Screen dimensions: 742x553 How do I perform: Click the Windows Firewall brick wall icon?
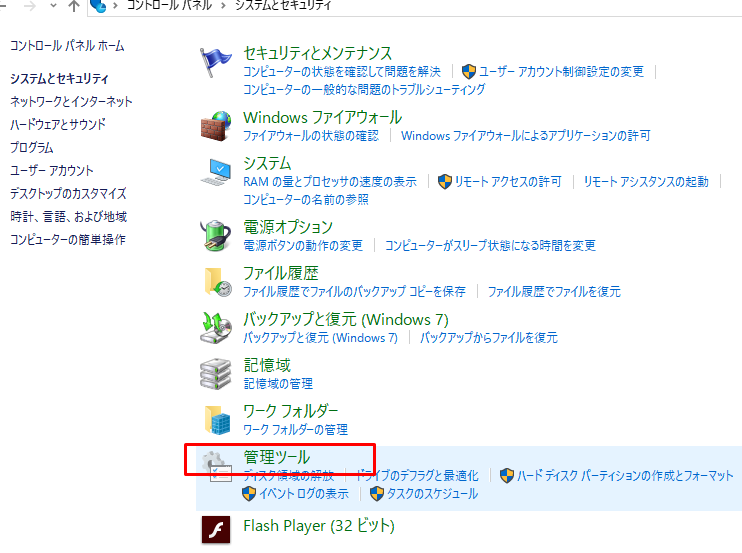click(216, 126)
